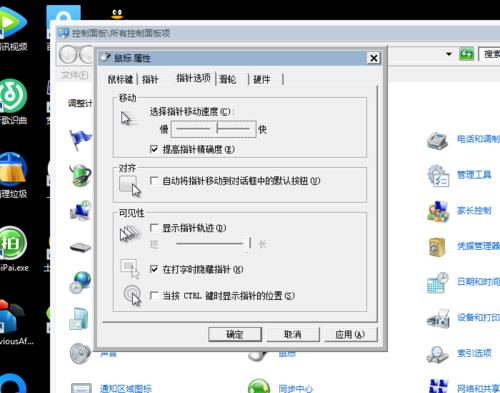Enable 显示指针轨迹 checkbox
Viewport: 500px width, 393px height.
click(154, 228)
